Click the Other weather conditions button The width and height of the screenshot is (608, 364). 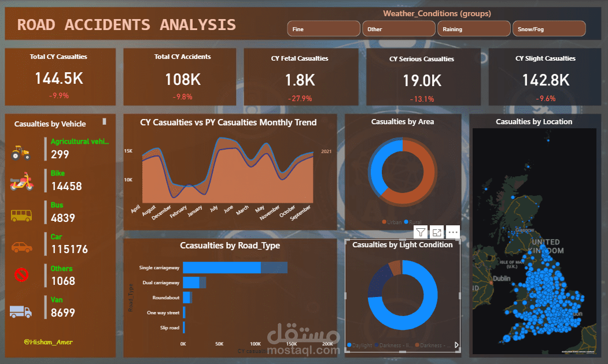(x=399, y=28)
